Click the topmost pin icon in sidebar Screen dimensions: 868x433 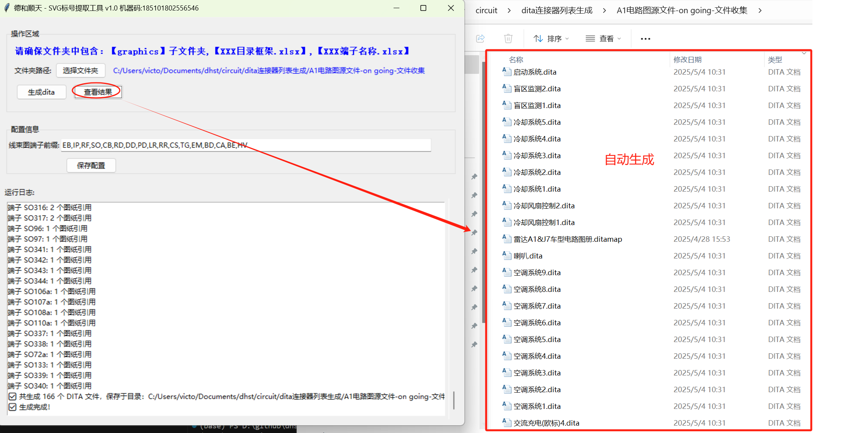(x=474, y=177)
